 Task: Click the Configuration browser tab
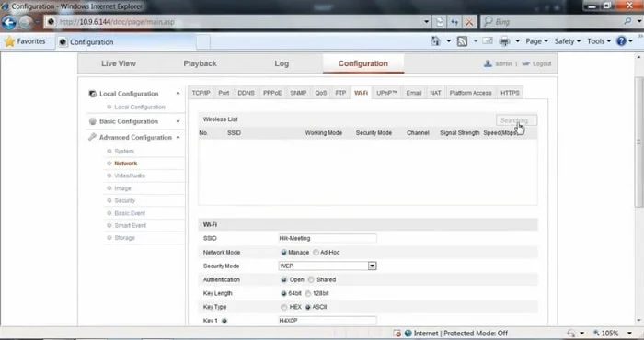(127, 42)
